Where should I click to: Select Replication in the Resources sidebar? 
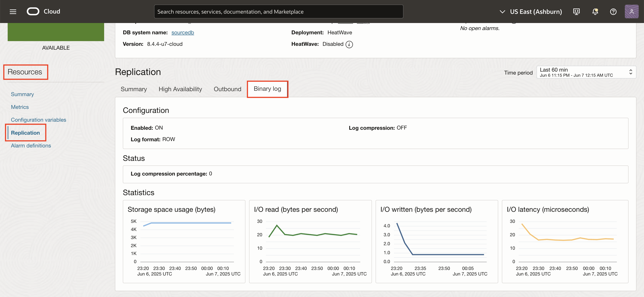point(25,133)
